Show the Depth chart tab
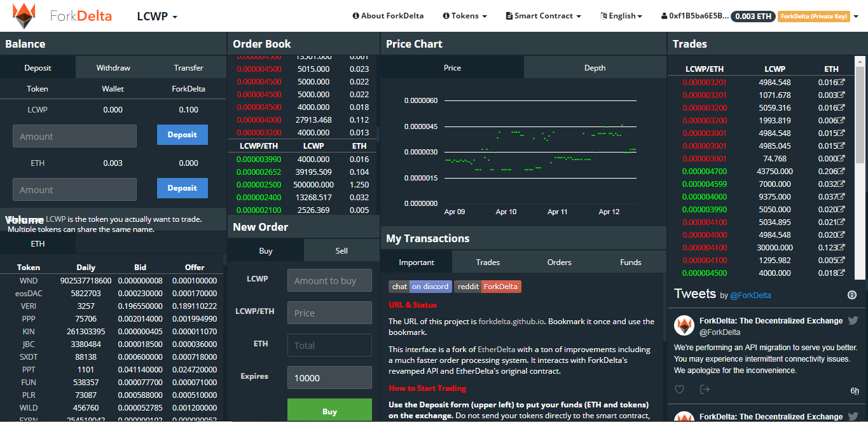Image resolution: width=868 pixels, height=422 pixels. coord(595,67)
